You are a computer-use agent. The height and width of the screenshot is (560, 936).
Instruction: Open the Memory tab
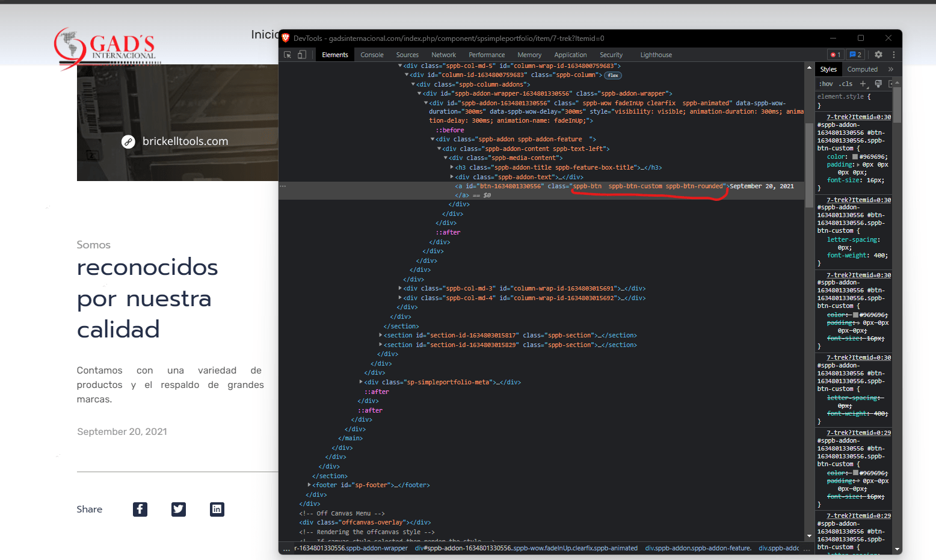(529, 55)
